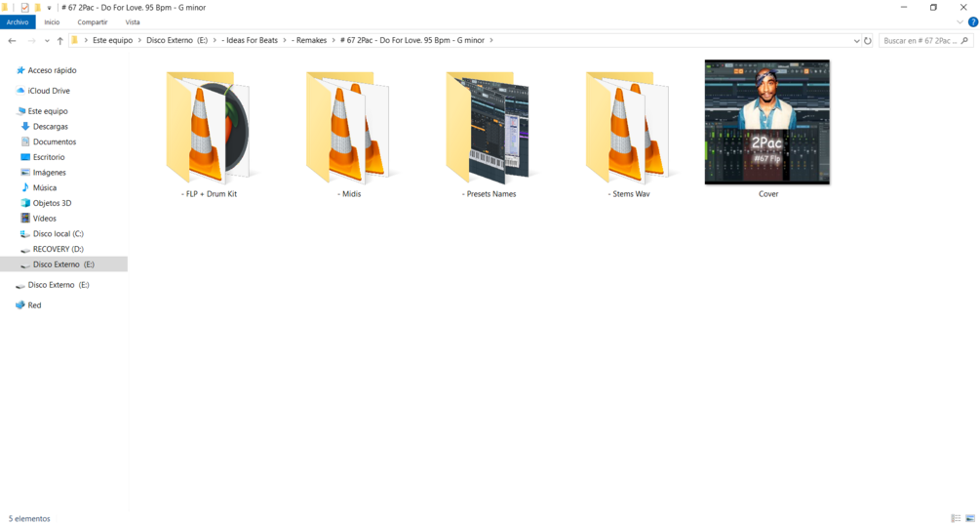Open the Archivo menu

tap(18, 21)
